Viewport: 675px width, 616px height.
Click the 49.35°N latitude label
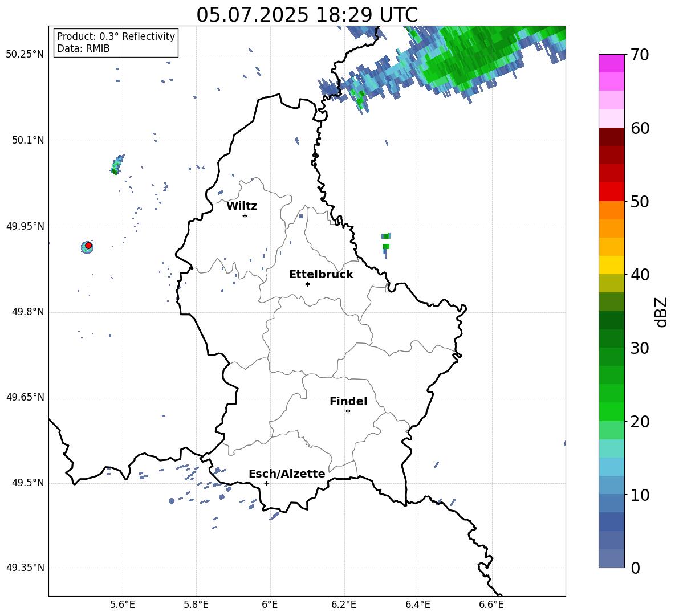click(25, 568)
